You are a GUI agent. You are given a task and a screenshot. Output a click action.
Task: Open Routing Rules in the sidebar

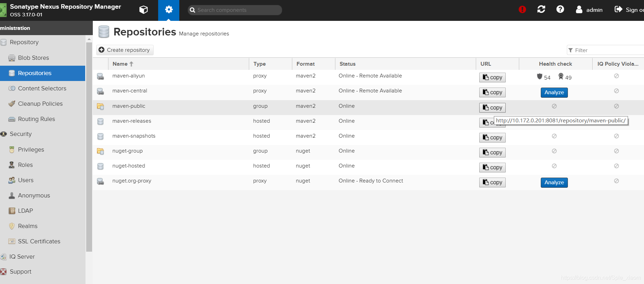point(42,119)
